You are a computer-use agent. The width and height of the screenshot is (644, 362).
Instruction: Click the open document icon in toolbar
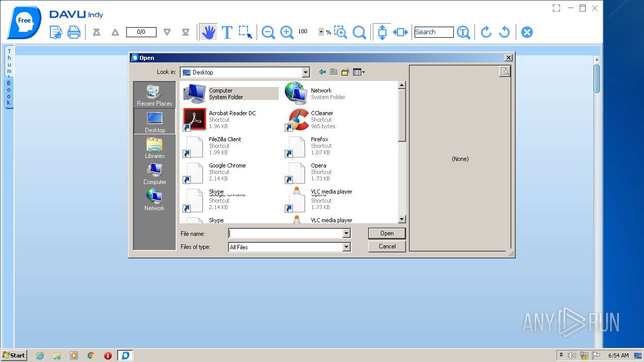(x=56, y=32)
